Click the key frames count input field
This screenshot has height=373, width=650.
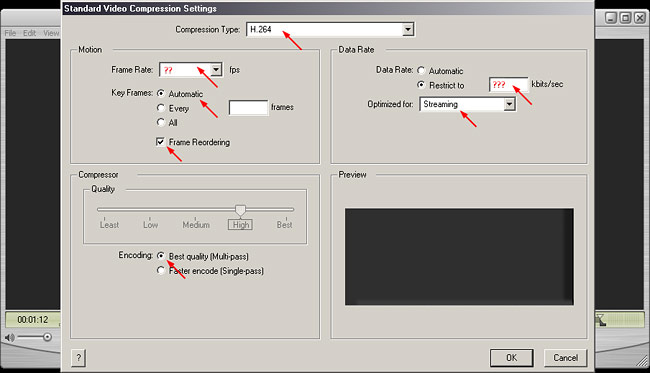(x=248, y=108)
